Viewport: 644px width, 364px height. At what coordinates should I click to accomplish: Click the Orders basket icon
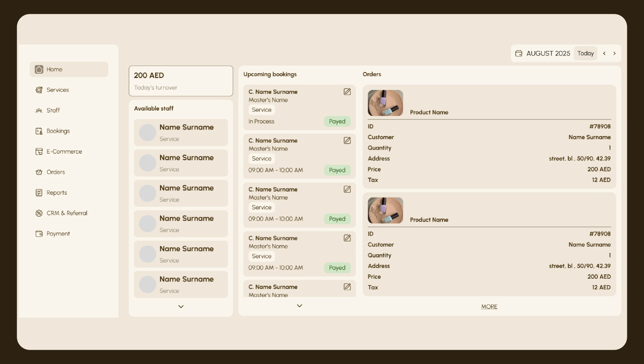pos(39,172)
